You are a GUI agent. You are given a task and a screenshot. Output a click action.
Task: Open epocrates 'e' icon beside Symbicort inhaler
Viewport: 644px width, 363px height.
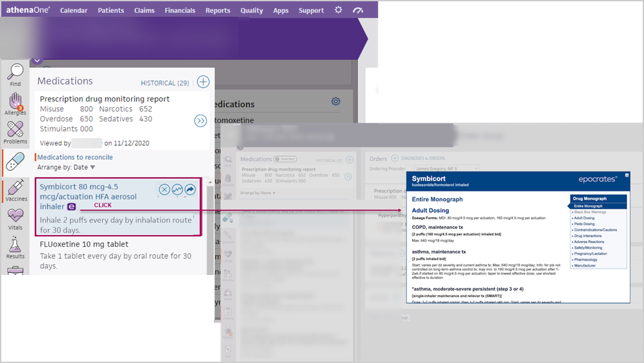click(x=71, y=206)
